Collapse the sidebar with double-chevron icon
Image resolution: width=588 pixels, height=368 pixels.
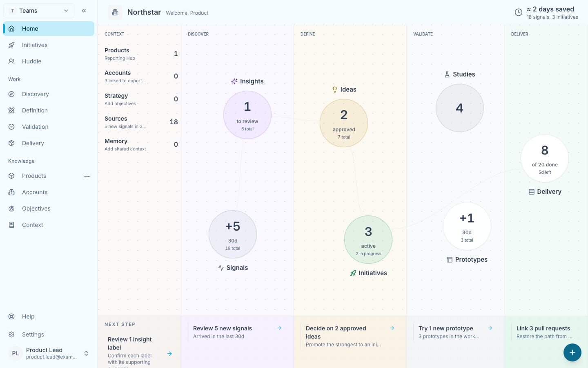[x=84, y=11]
